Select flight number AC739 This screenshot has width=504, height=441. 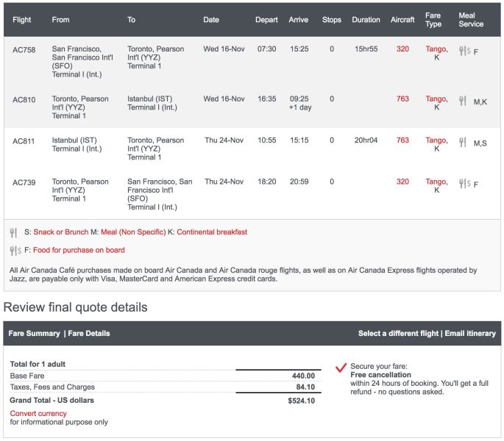24,182
